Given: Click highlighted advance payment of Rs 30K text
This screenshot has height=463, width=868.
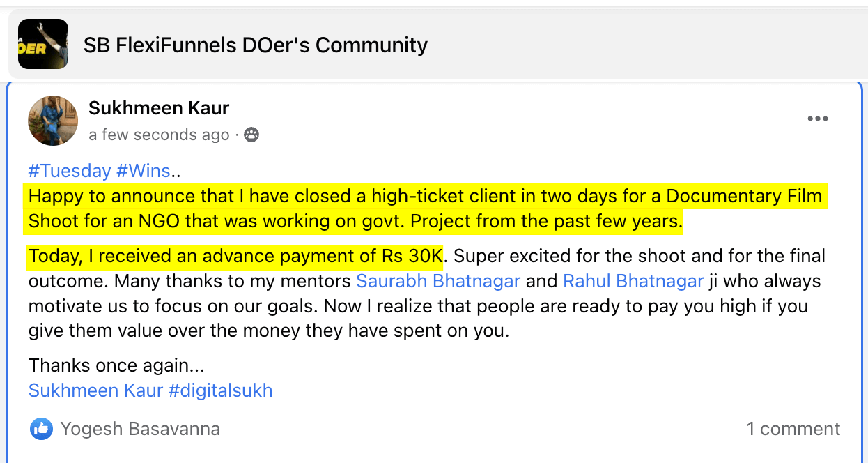Looking at the screenshot, I should 235,257.
